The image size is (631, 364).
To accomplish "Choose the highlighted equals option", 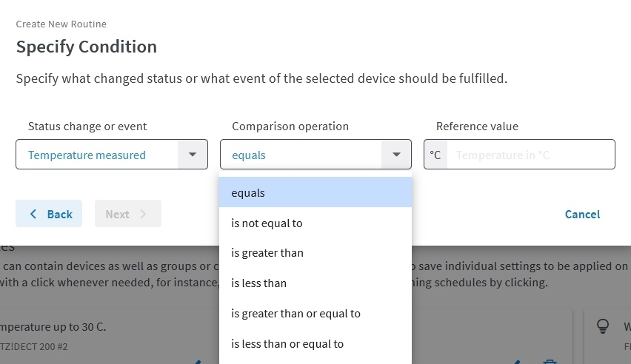I will click(x=315, y=192).
